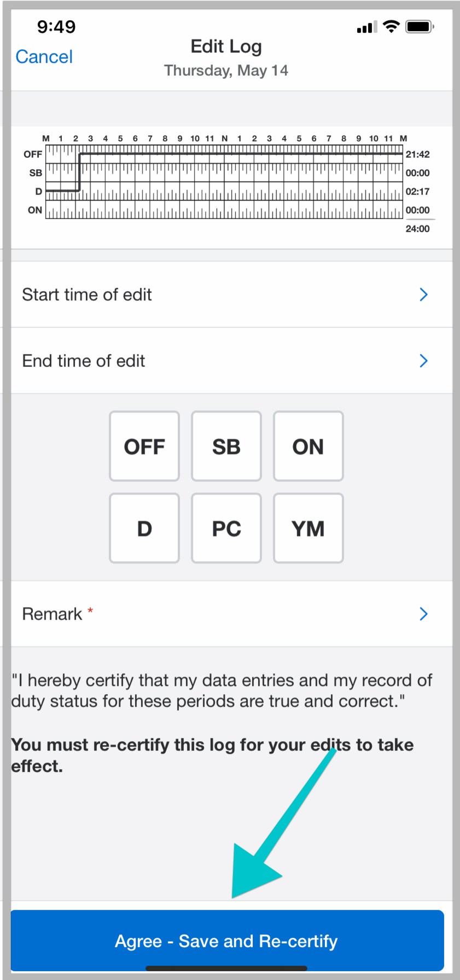Tap the D row total 02:17
This screenshot has height=980, width=460.
pyautogui.click(x=418, y=192)
